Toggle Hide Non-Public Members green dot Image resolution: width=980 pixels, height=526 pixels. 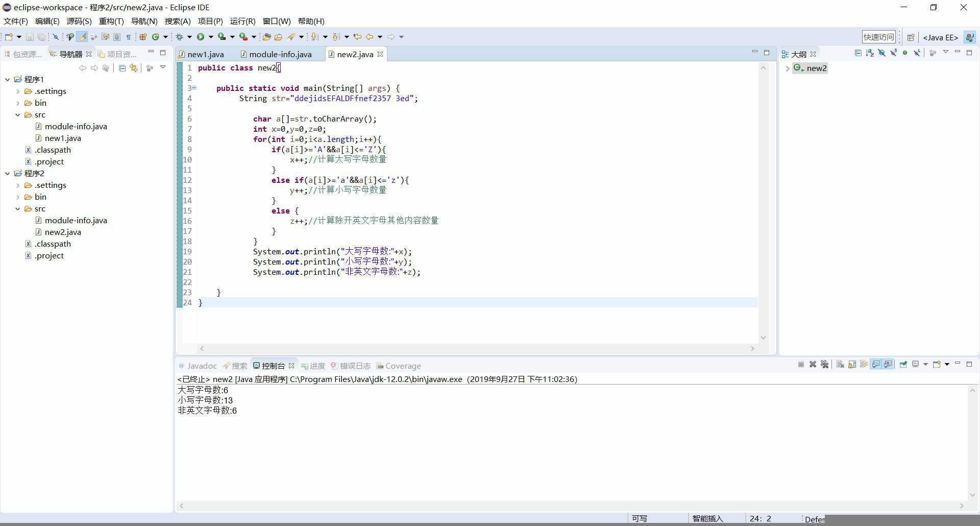tap(905, 53)
